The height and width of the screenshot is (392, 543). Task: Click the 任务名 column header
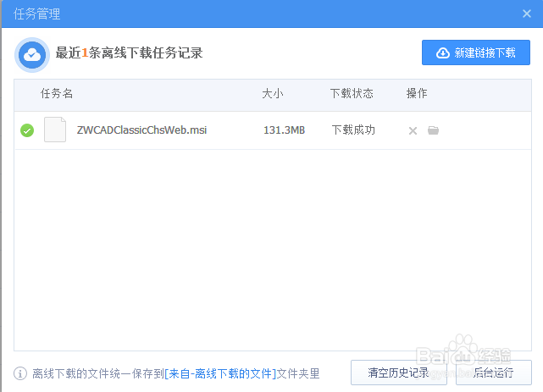tap(57, 93)
